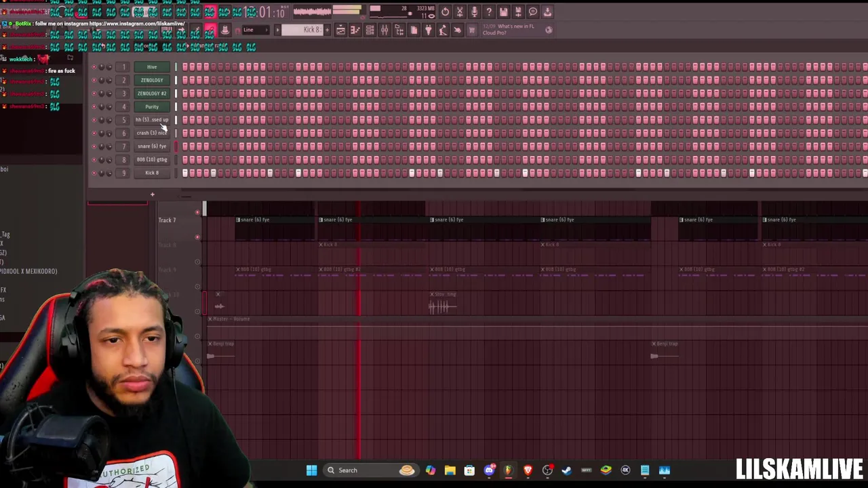Mute the ZENOLOGY channel
868x488 pixels.
pyautogui.click(x=94, y=80)
